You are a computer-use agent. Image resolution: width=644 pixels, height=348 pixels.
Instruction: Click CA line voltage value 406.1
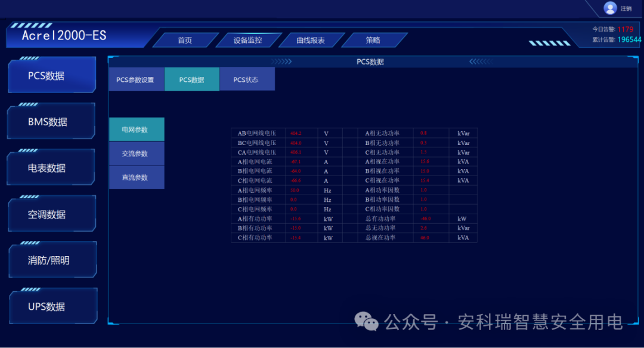point(296,153)
